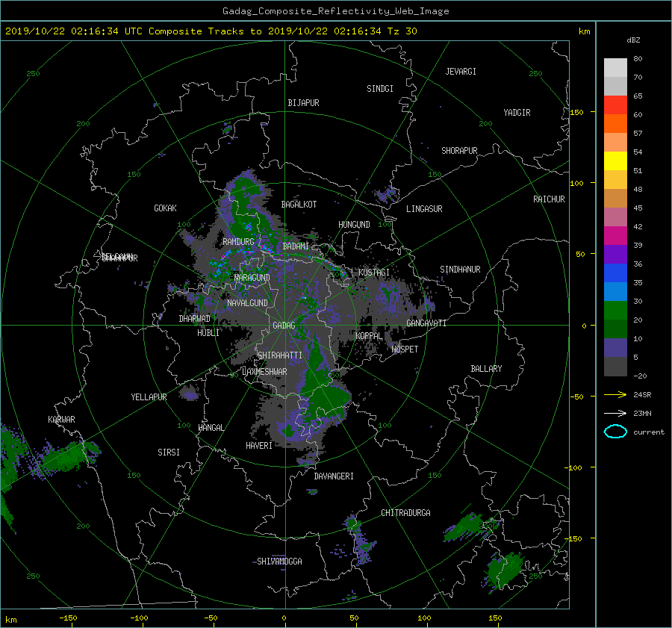Click the 0 tick on bottom km axis
672x628 pixels.
click(x=284, y=618)
